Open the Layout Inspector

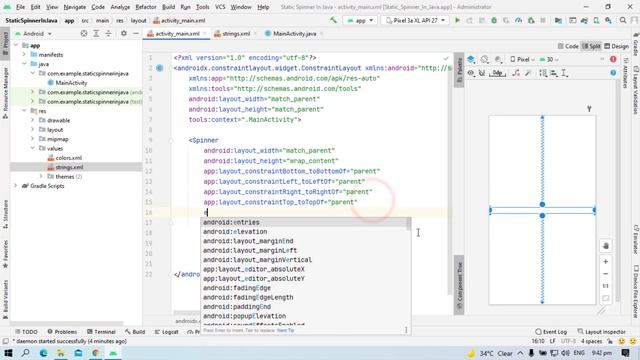[602, 332]
